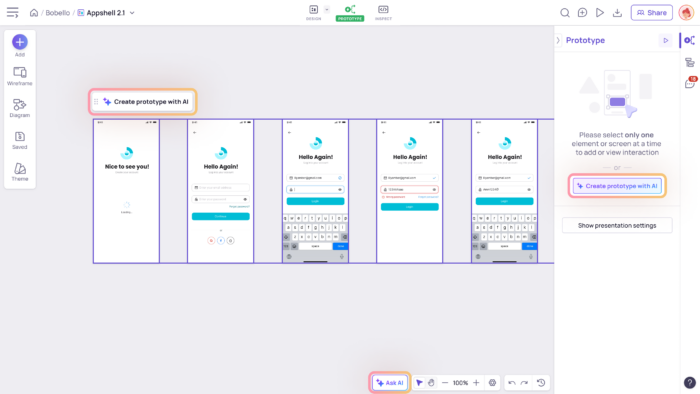Expand the Appshell 2.1 file dropdown

(132, 13)
